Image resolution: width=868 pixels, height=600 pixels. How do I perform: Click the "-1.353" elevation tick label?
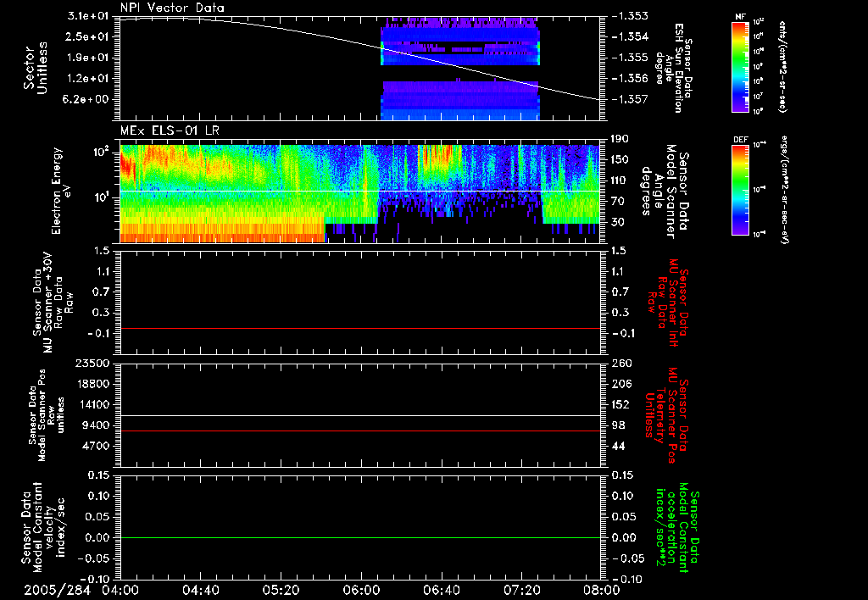(630, 16)
